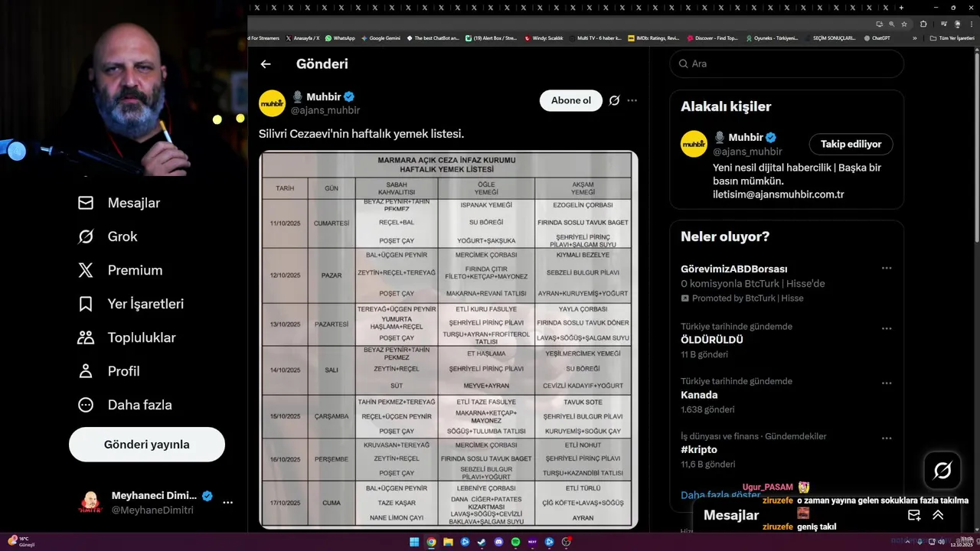Open IMDb: Ratings bookmark
This screenshot has height=551, width=980.
click(653, 37)
